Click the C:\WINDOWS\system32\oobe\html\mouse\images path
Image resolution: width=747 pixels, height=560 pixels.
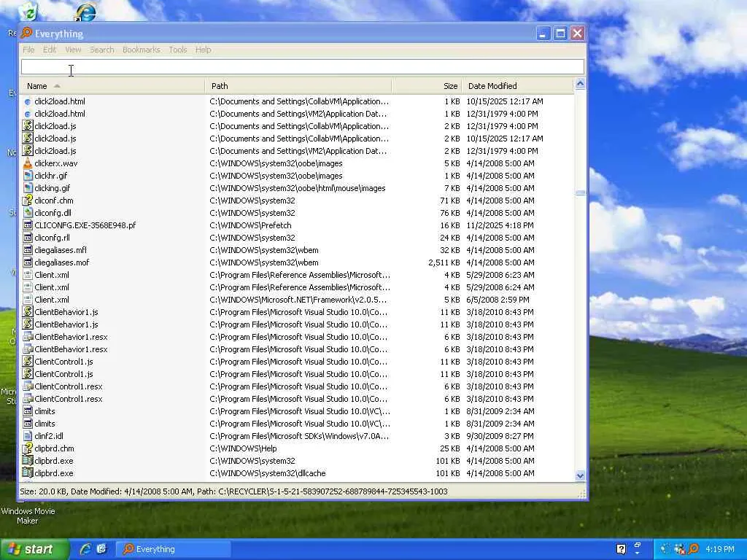pos(298,188)
